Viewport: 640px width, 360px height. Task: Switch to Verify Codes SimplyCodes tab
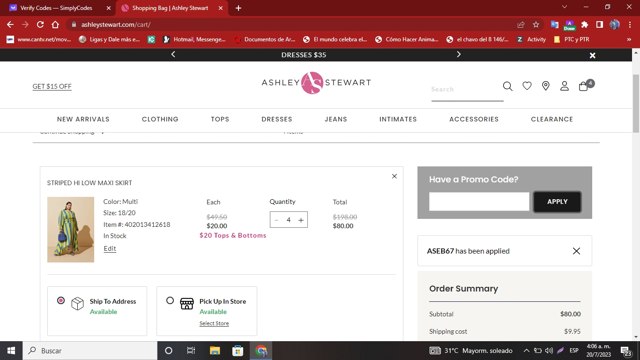pyautogui.click(x=57, y=8)
